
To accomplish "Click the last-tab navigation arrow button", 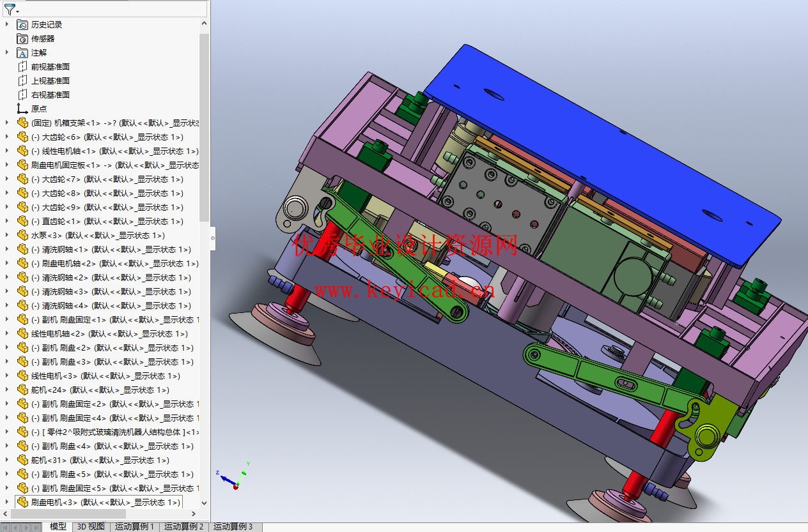I will click(x=35, y=527).
